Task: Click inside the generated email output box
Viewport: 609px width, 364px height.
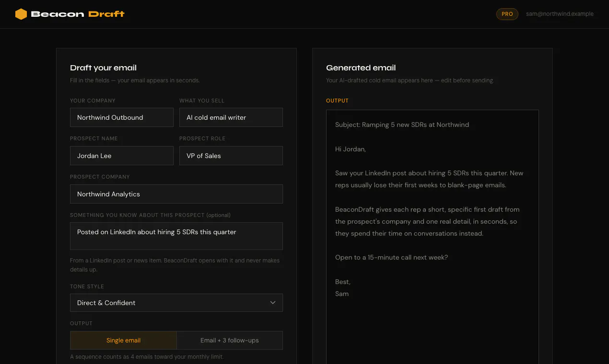Action: (x=433, y=237)
